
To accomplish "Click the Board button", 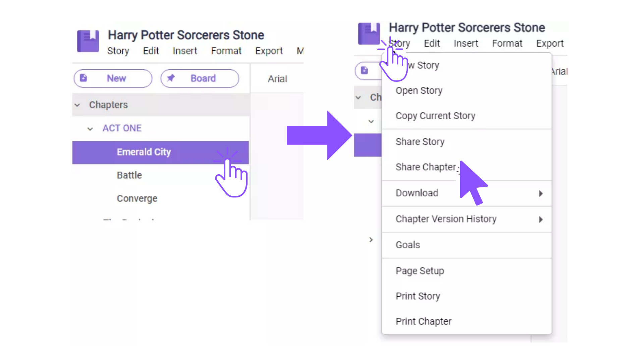I will click(x=200, y=78).
